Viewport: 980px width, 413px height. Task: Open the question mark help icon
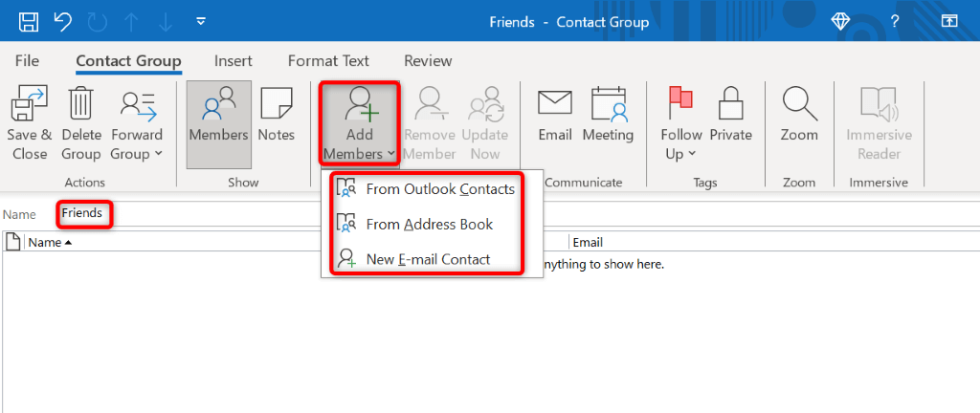pos(895,22)
